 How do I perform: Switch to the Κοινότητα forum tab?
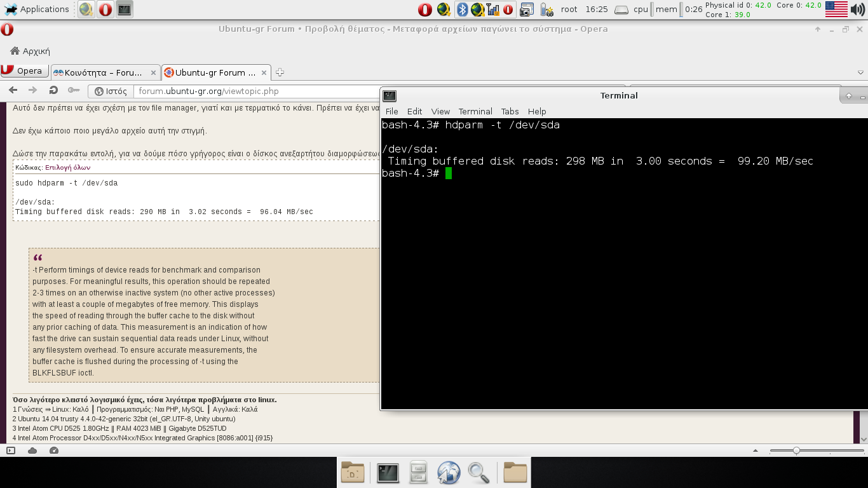point(102,72)
